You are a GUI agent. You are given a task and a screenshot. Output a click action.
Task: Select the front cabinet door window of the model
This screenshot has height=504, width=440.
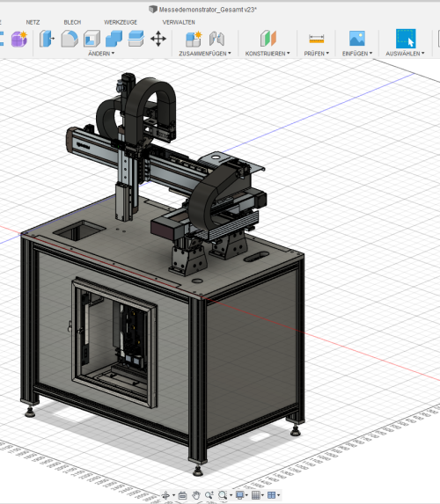pyautogui.click(x=114, y=342)
